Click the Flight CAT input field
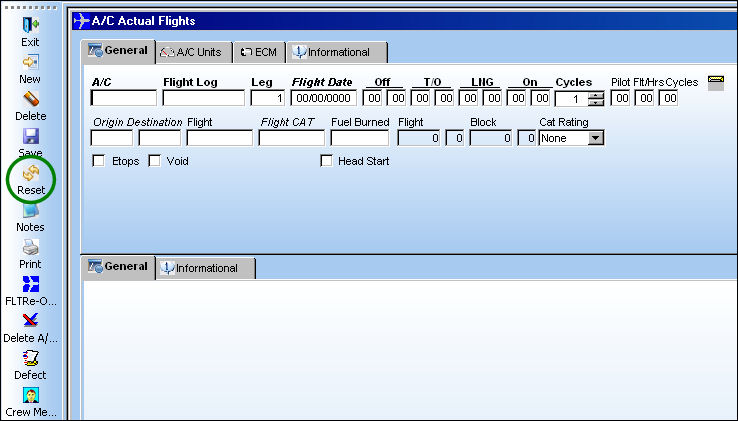Screen dimensions: 738x421 (291, 138)
